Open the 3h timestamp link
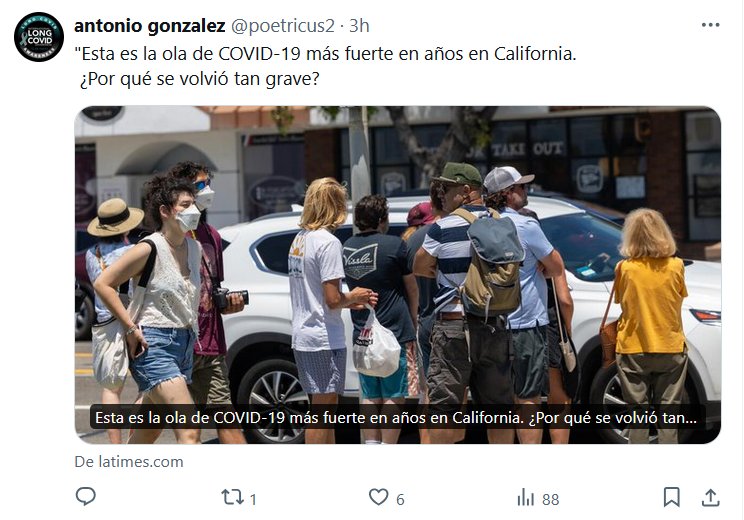Screen dimensions: 744x520 click(x=359, y=26)
